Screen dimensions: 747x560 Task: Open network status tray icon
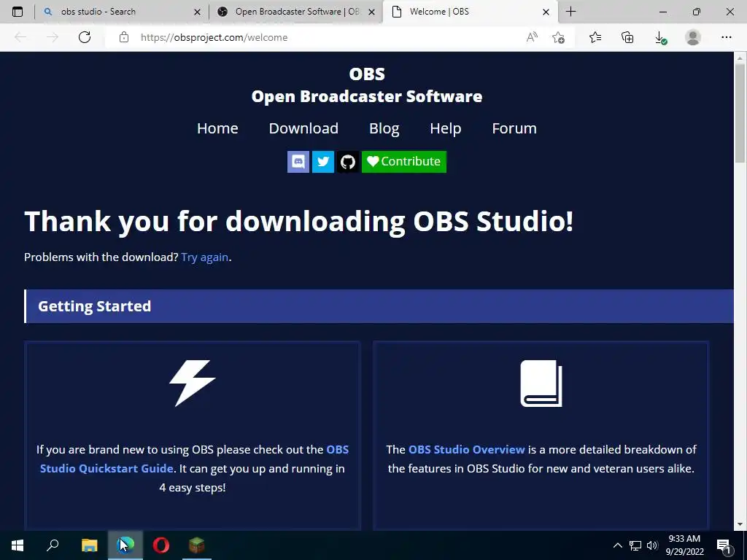[635, 545]
